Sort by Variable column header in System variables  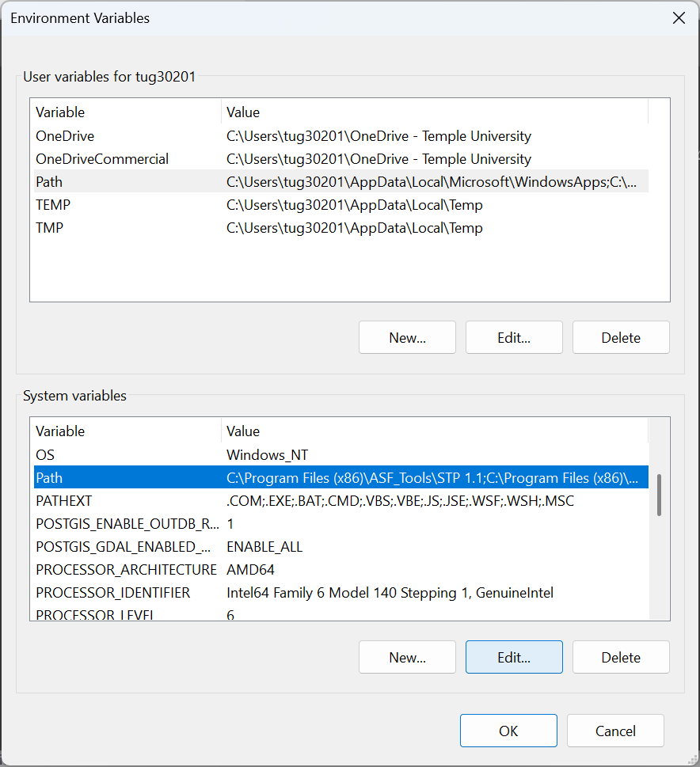pyautogui.click(x=125, y=431)
